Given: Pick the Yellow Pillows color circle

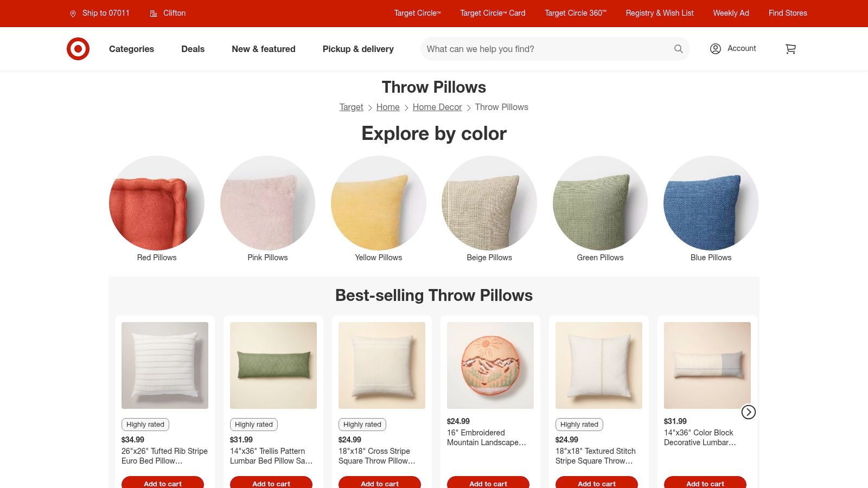Looking at the screenshot, I should point(379,203).
